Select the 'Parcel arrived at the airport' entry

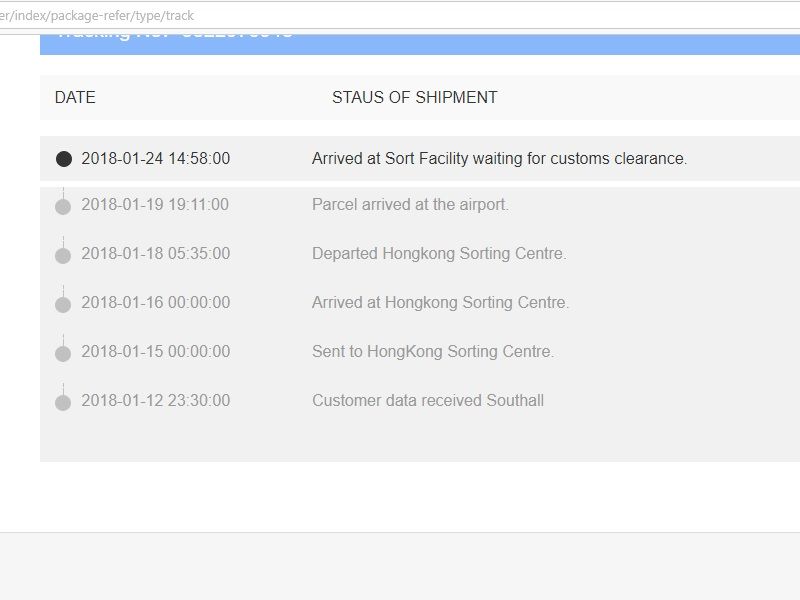point(410,204)
